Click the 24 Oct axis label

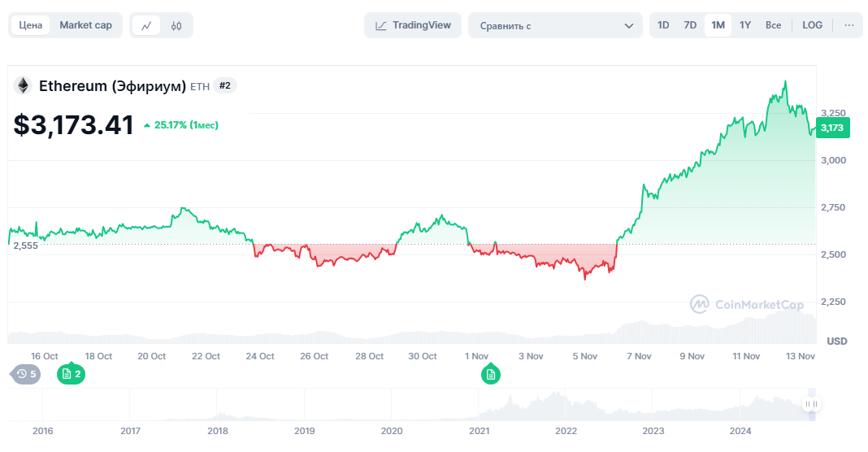click(x=260, y=356)
